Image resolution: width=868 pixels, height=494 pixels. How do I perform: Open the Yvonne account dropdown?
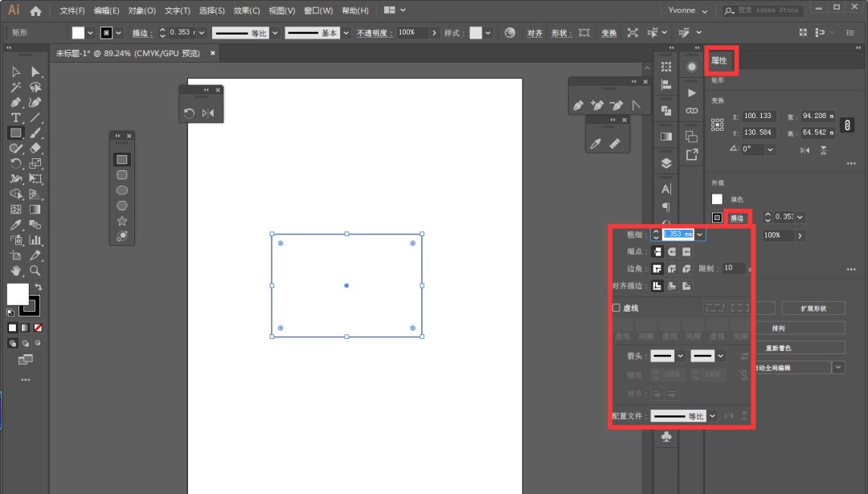click(x=687, y=10)
